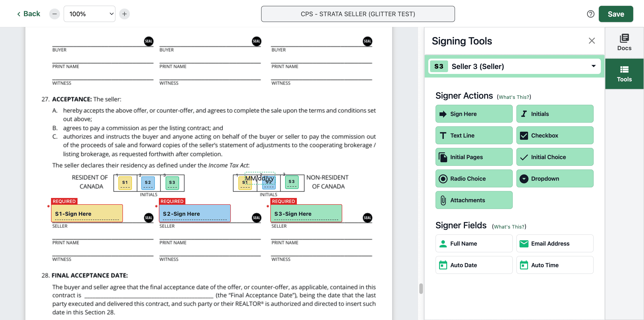This screenshot has width=644, height=320.
Task: Insert the Auto Date field
Action: 474,265
